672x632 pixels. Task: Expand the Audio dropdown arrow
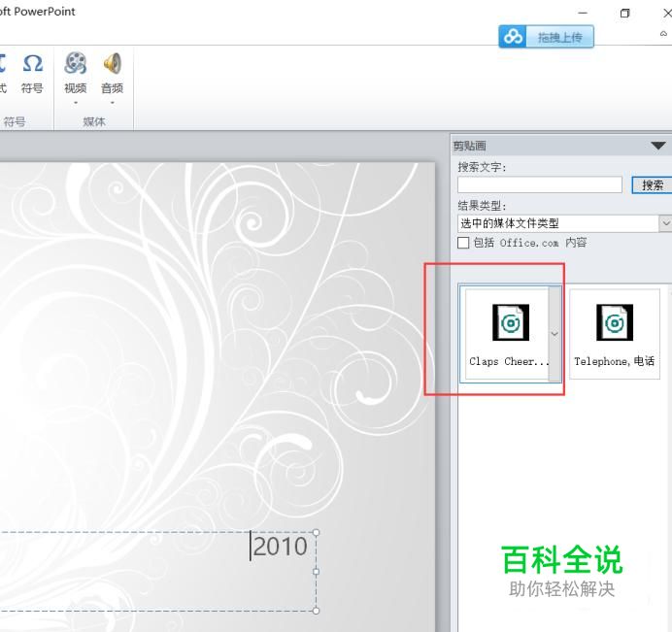point(113,103)
